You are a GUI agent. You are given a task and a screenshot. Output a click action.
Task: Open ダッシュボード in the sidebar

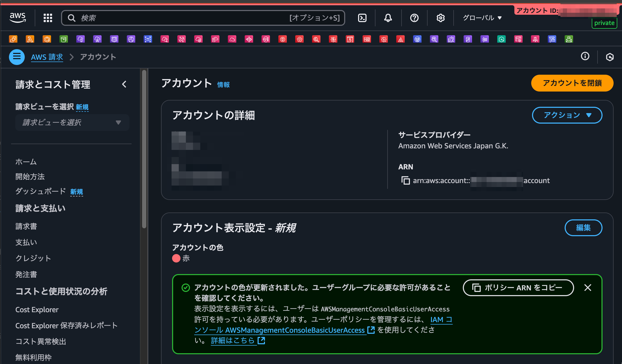click(x=41, y=191)
